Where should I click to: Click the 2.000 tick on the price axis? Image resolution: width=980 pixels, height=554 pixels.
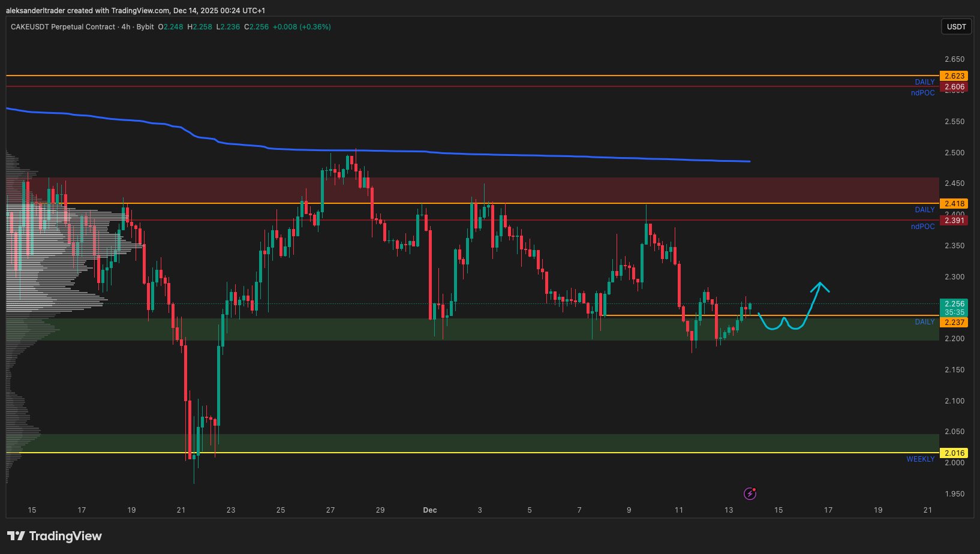tap(954, 463)
